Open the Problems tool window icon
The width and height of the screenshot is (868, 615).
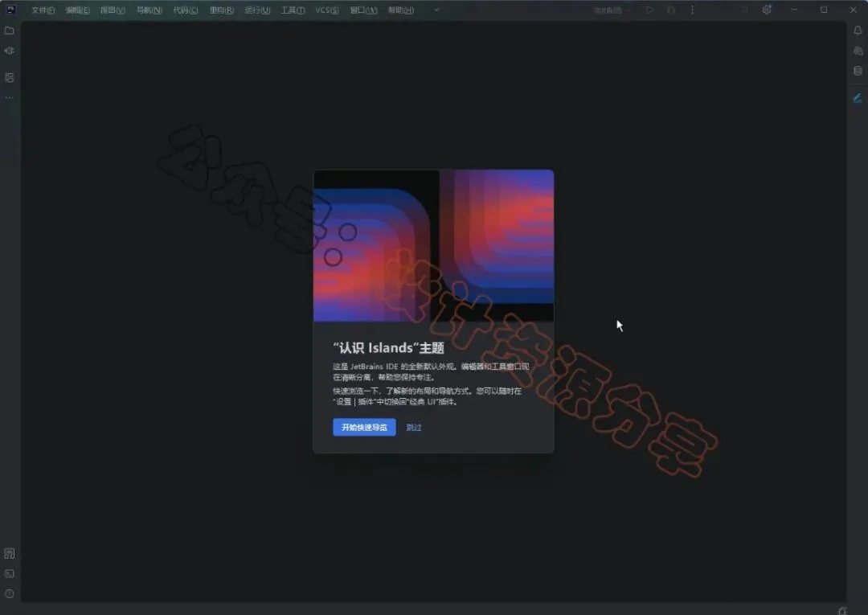click(x=10, y=594)
